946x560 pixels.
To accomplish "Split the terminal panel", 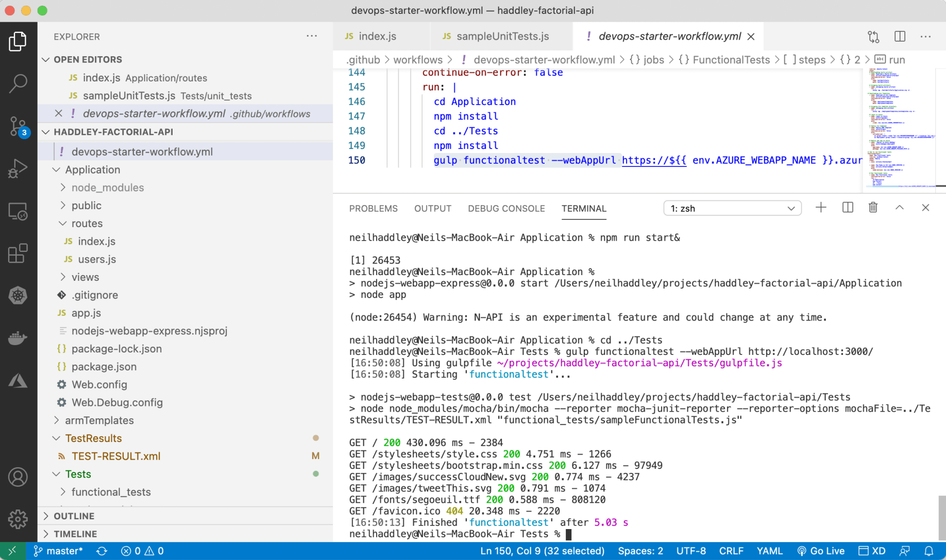I will pos(848,208).
